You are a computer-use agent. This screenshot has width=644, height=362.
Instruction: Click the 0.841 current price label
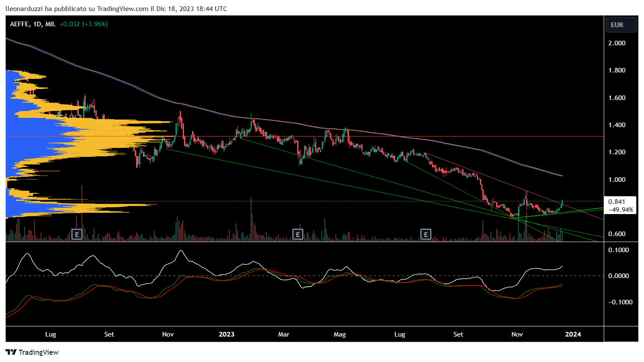tap(617, 202)
